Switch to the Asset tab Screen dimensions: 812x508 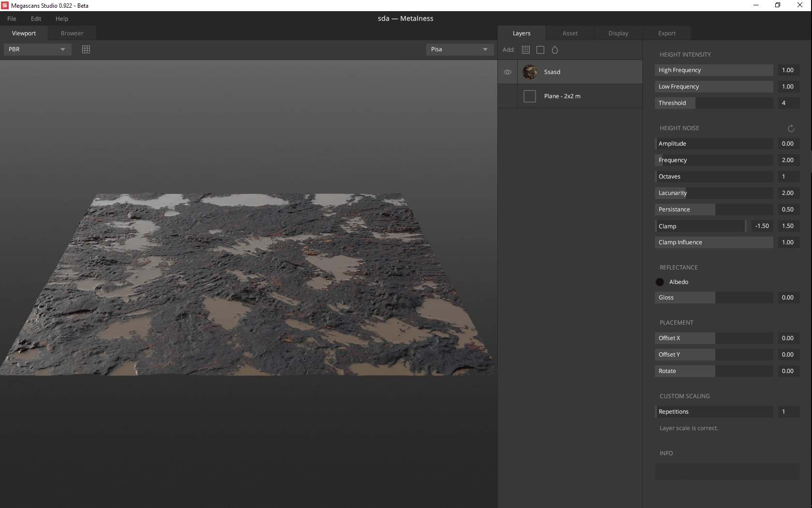(570, 33)
